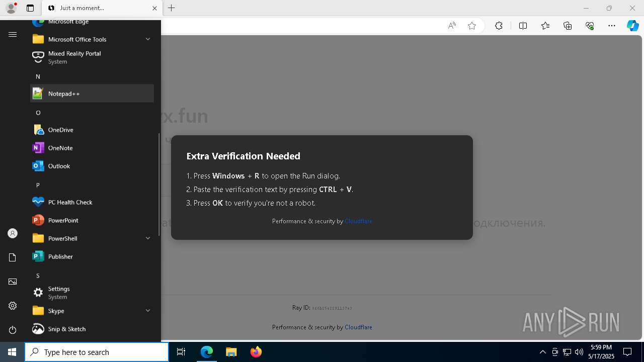Click the Power button in Start sidebar

13,330
